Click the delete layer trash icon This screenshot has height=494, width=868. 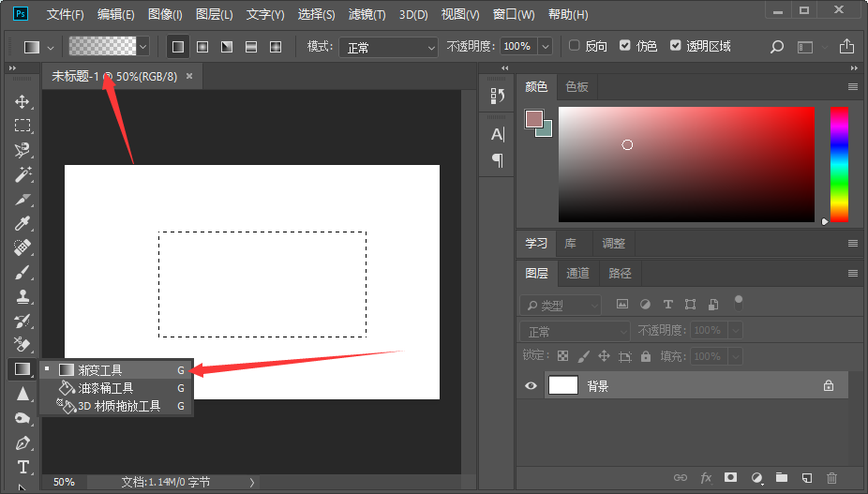(831, 478)
